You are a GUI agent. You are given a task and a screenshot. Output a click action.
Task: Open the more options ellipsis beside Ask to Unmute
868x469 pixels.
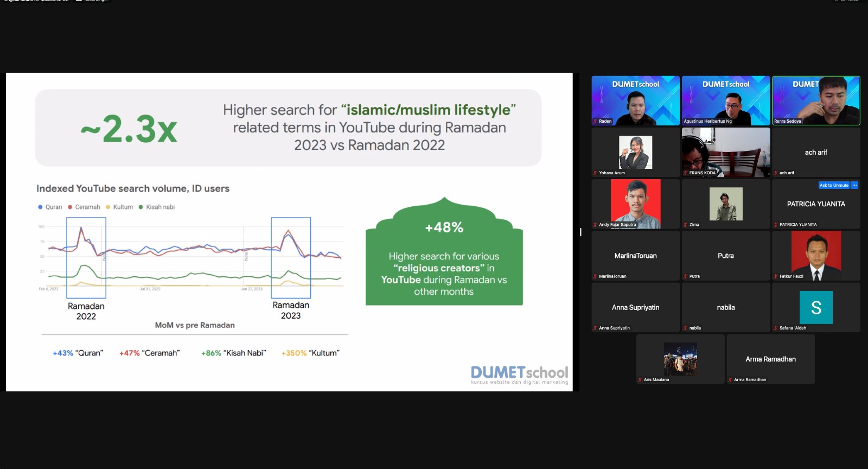[x=854, y=185]
